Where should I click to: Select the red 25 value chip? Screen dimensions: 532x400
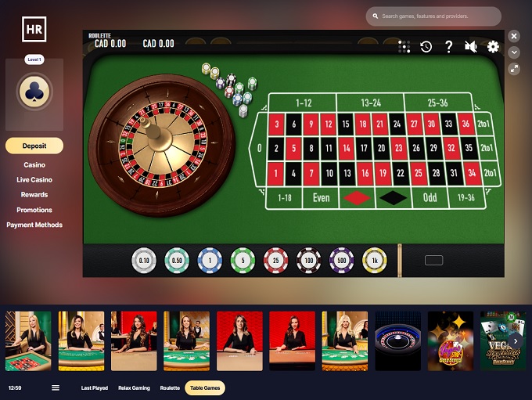click(276, 261)
